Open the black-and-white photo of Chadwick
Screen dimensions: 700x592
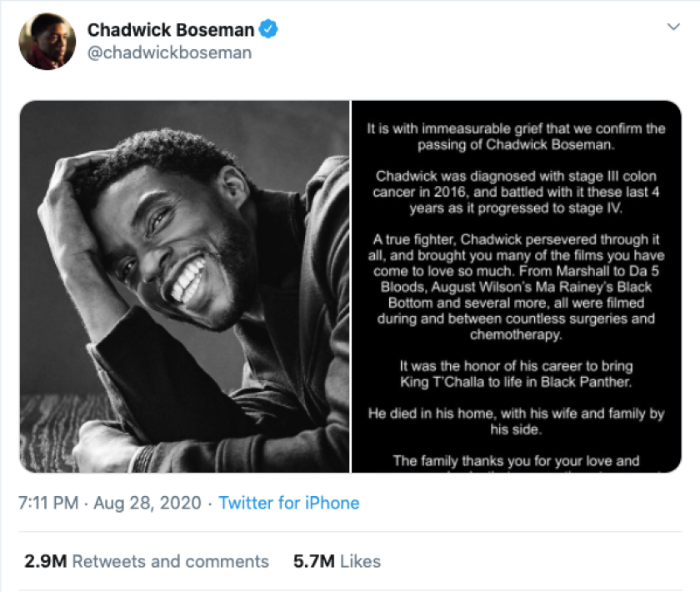182,288
